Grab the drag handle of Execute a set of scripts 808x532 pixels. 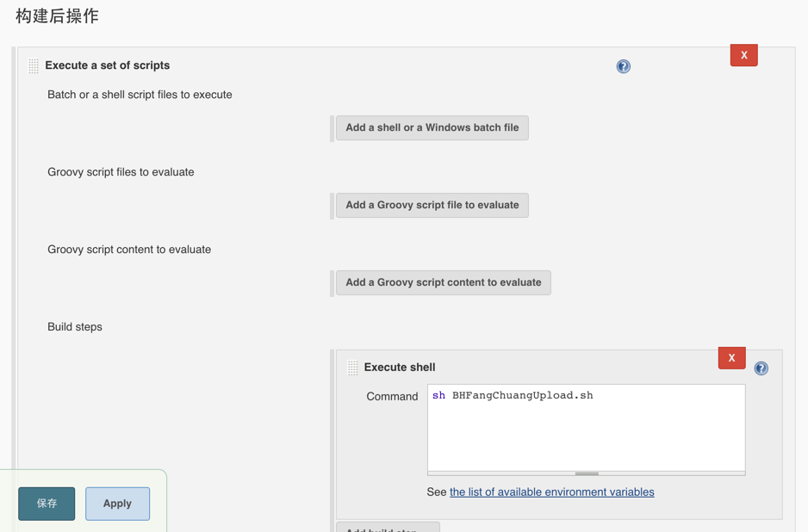[34, 65]
